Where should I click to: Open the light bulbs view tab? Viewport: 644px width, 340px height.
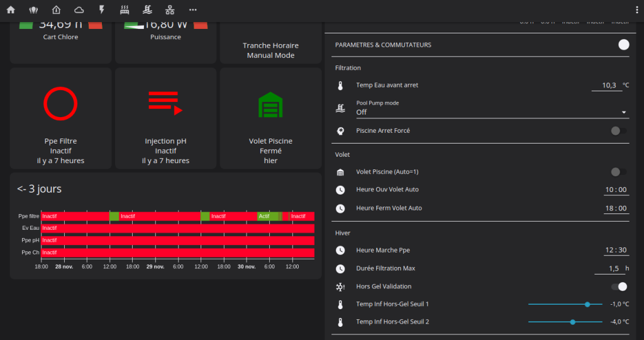[33, 10]
